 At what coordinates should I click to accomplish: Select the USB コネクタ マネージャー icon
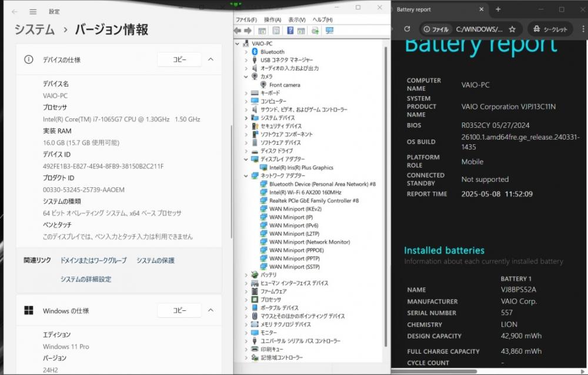(x=255, y=60)
